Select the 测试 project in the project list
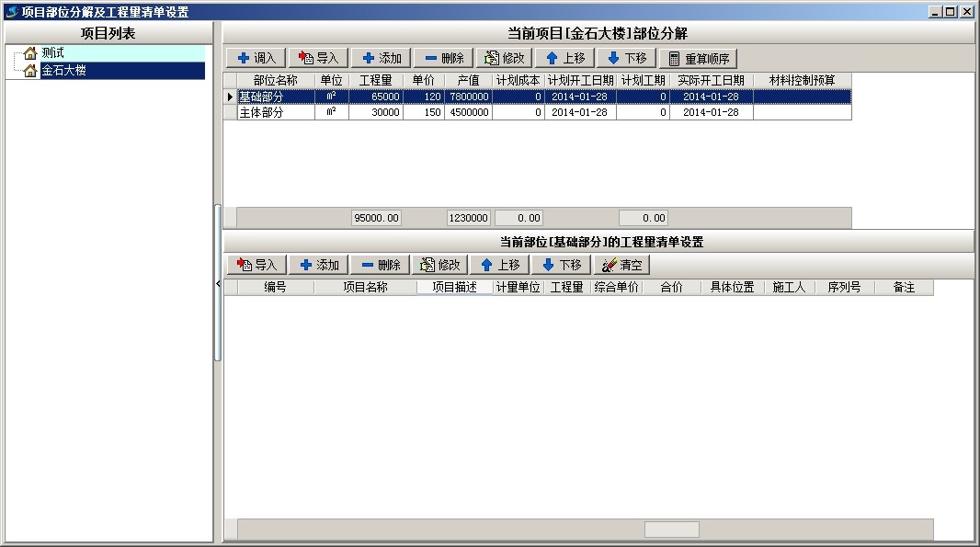This screenshot has height=547, width=980. [52, 53]
